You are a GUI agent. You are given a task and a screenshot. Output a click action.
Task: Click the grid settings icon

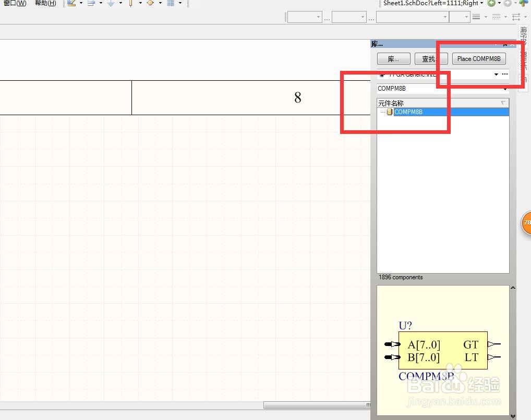[171, 3]
